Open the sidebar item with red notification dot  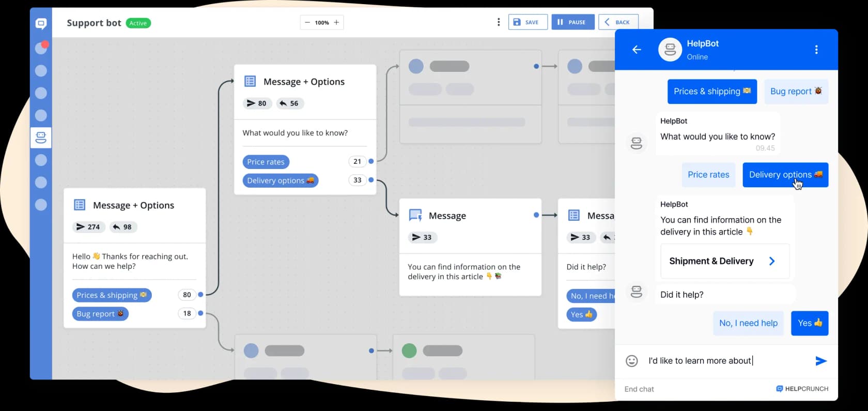41,48
